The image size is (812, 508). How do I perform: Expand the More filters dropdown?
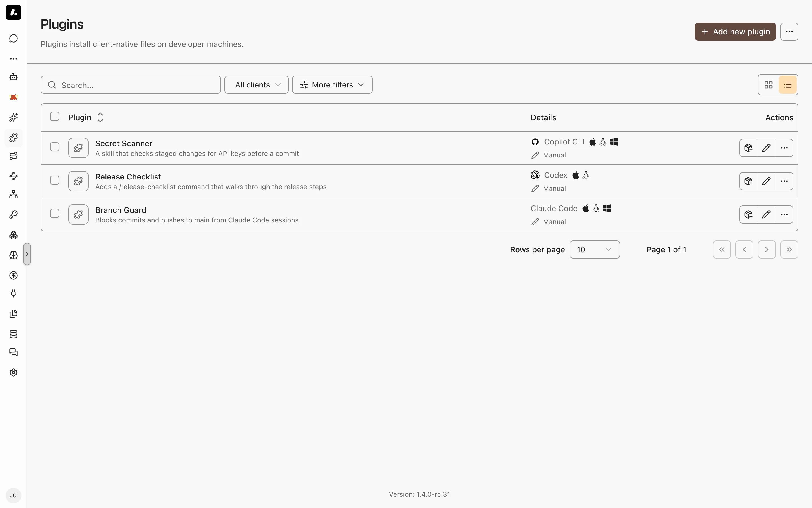332,85
